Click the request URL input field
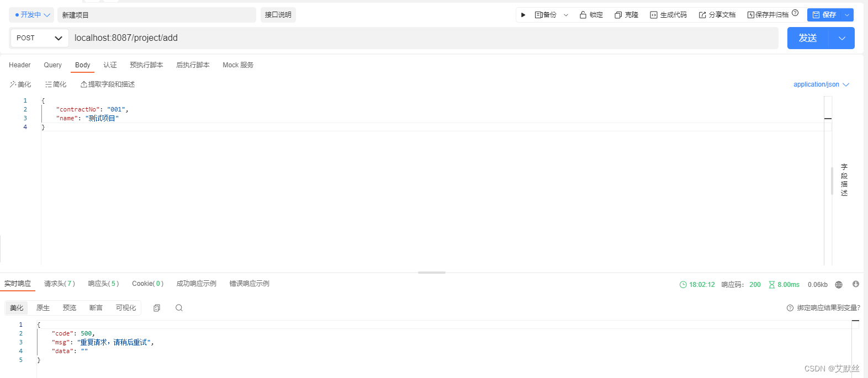This screenshot has height=378, width=868. click(423, 38)
